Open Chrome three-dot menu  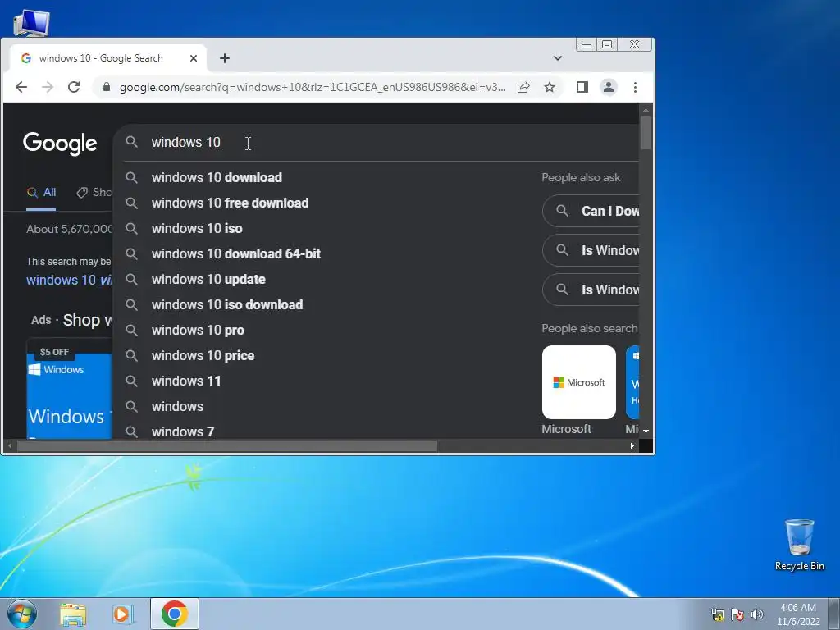pyautogui.click(x=635, y=87)
